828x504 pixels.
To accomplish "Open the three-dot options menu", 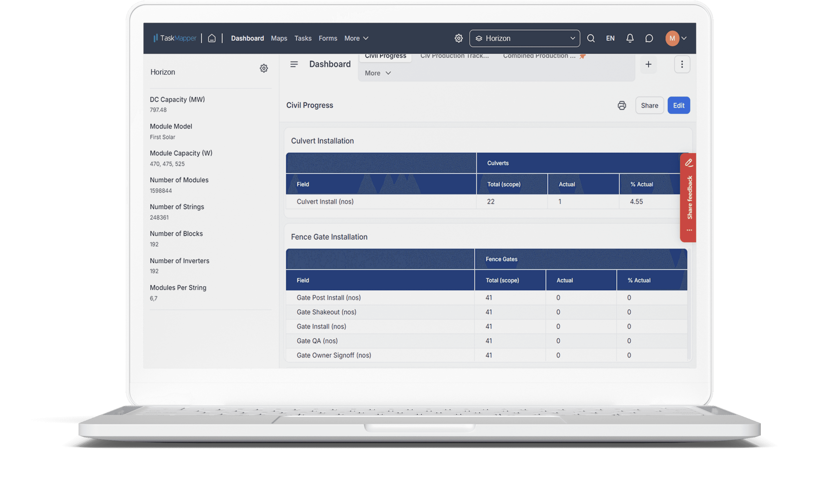I will (x=682, y=64).
